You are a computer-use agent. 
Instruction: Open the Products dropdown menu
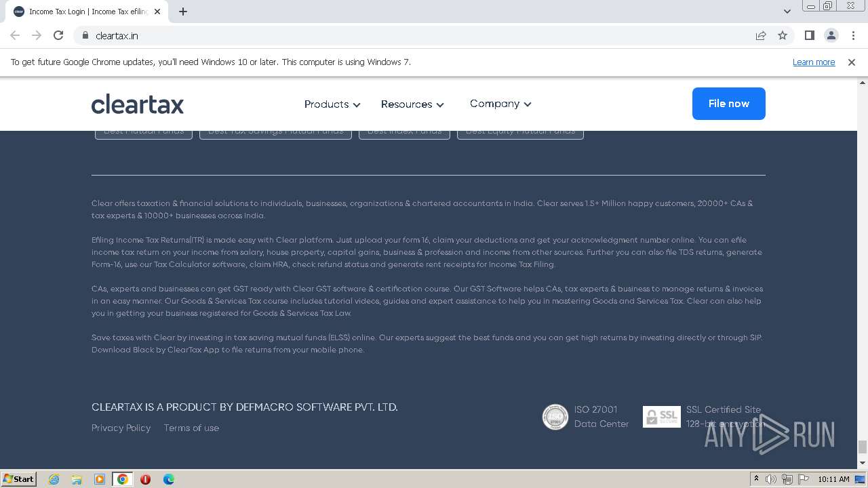point(332,104)
